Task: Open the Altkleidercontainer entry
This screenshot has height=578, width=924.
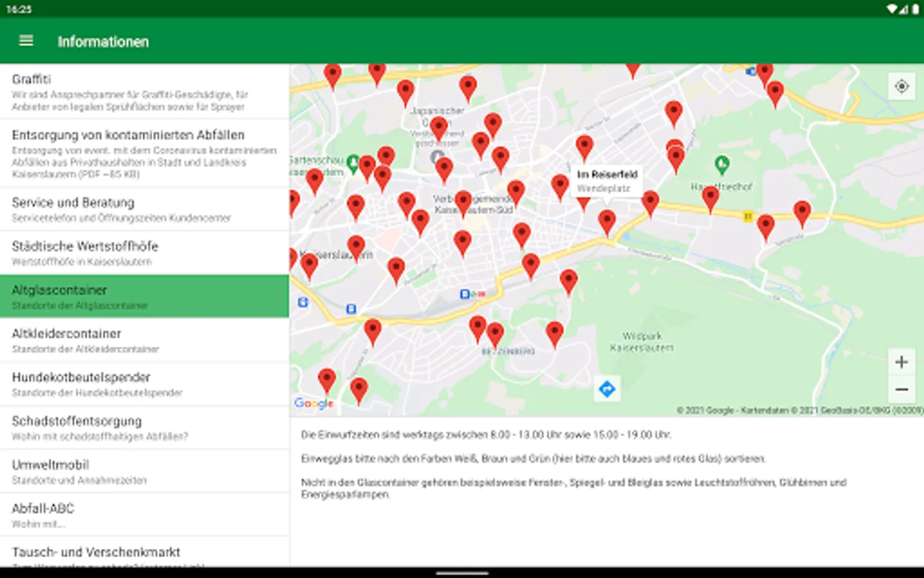Action: click(x=144, y=340)
